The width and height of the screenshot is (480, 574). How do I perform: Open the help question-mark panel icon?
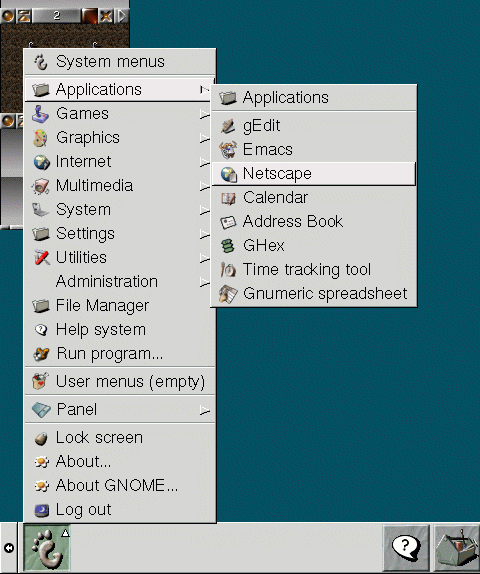(x=406, y=548)
